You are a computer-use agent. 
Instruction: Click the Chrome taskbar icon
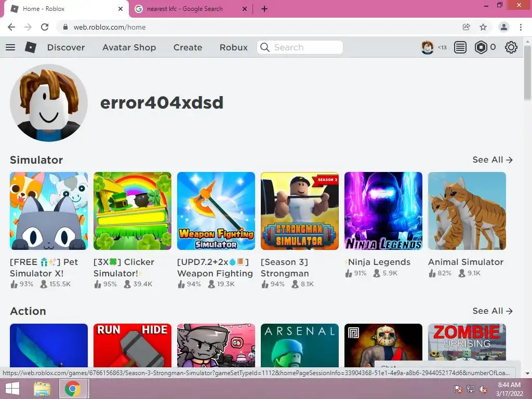(72, 389)
